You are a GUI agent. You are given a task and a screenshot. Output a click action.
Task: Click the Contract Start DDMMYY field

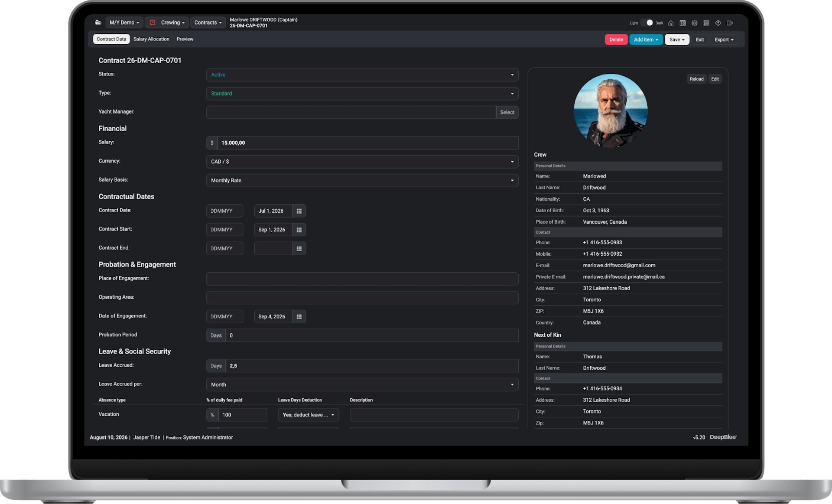pos(224,230)
